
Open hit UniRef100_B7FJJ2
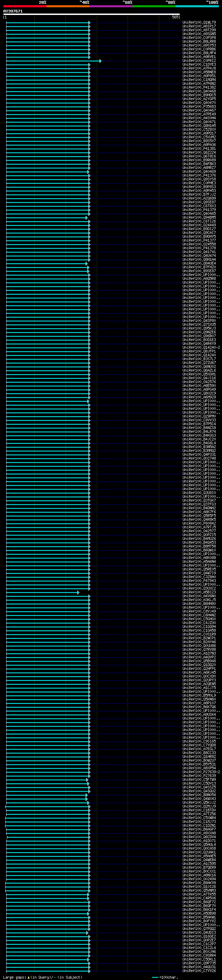coord(199,194)
